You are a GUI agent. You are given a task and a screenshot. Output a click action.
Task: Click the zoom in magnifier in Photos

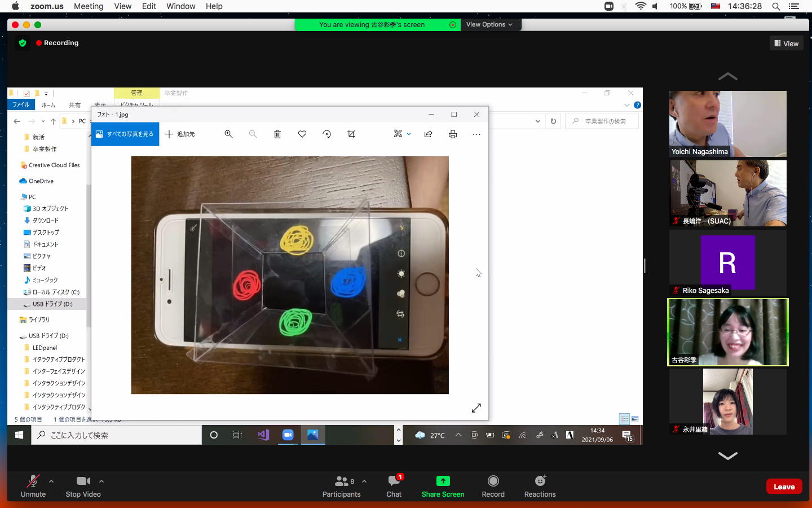[x=228, y=134]
